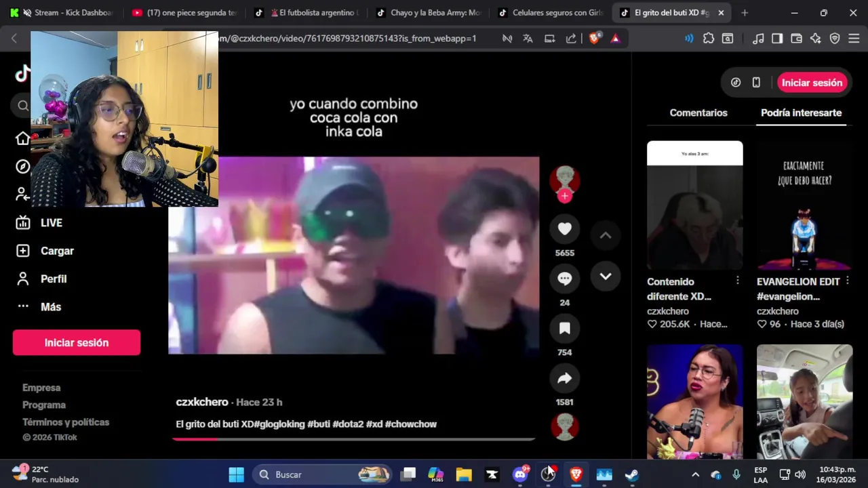Open the Contenido diferente XD thumbnail
The height and width of the screenshot is (488, 868).
coord(694,205)
